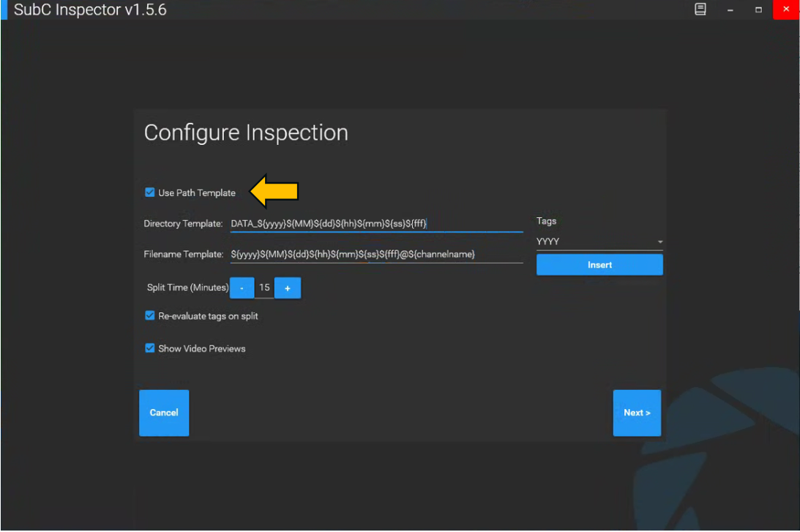Click the yellow arrow pointing at Use Path Template
The image size is (800, 532).
[x=274, y=192]
